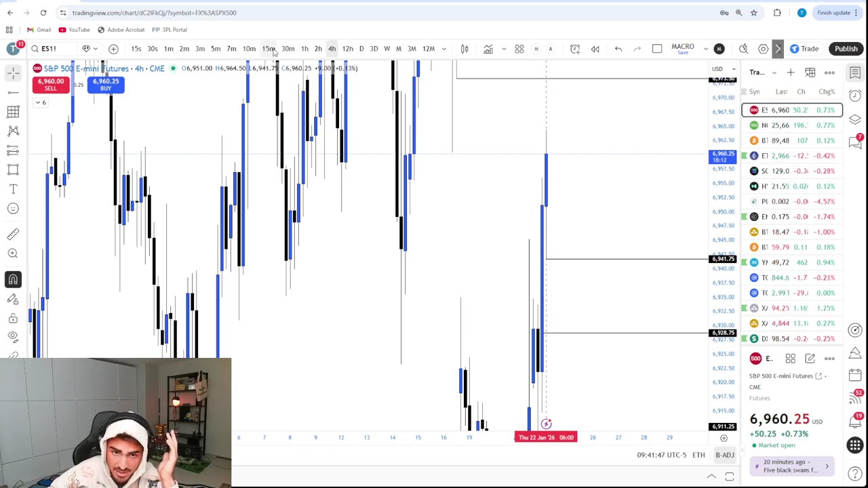This screenshot has height=488, width=868.
Task: Click the browser address bar URL
Action: [154, 12]
